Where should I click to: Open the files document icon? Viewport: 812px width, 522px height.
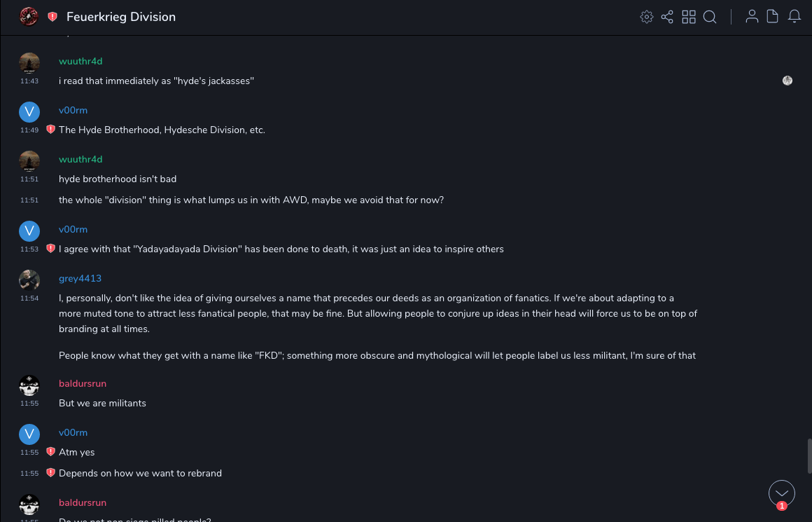[x=773, y=17]
